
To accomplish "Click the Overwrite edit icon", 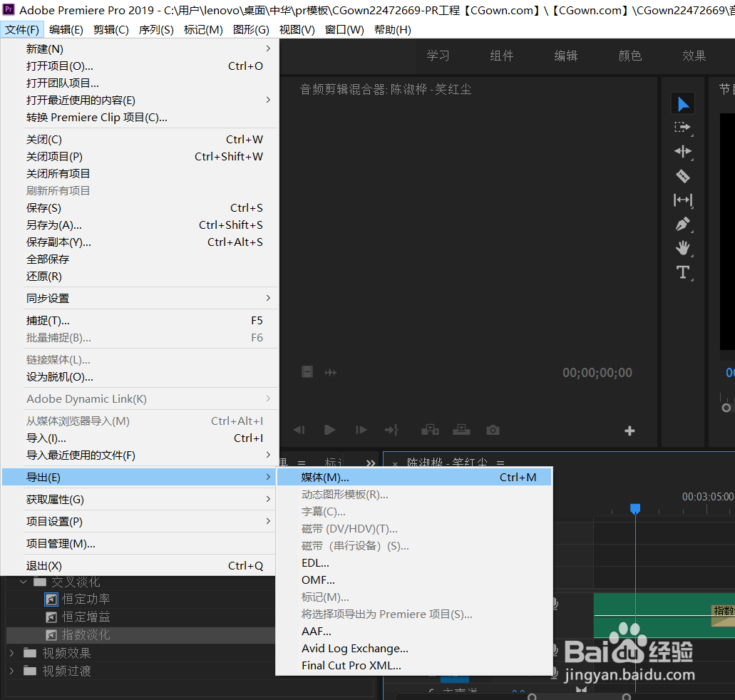I will pyautogui.click(x=461, y=430).
